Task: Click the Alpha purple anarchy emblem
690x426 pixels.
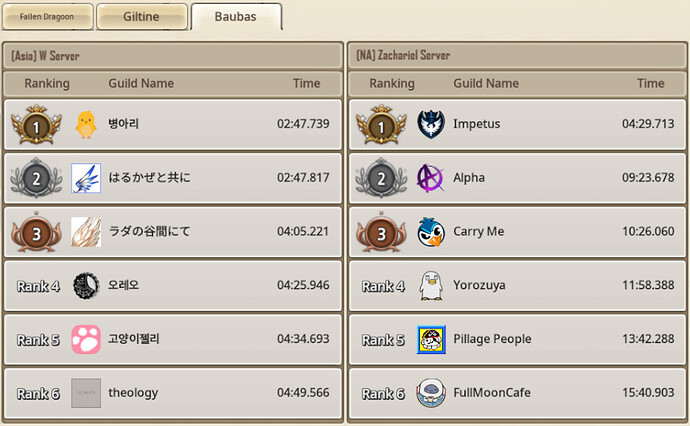Action: pos(430,178)
